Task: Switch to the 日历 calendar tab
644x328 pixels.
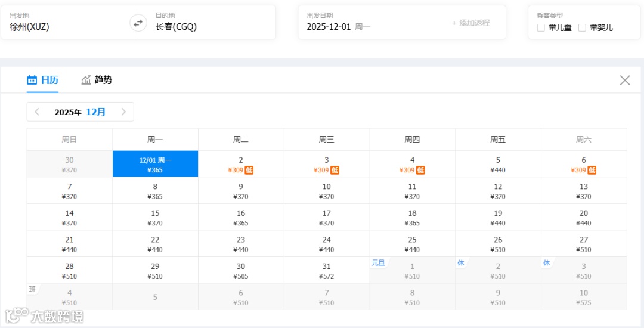Action: (x=43, y=80)
